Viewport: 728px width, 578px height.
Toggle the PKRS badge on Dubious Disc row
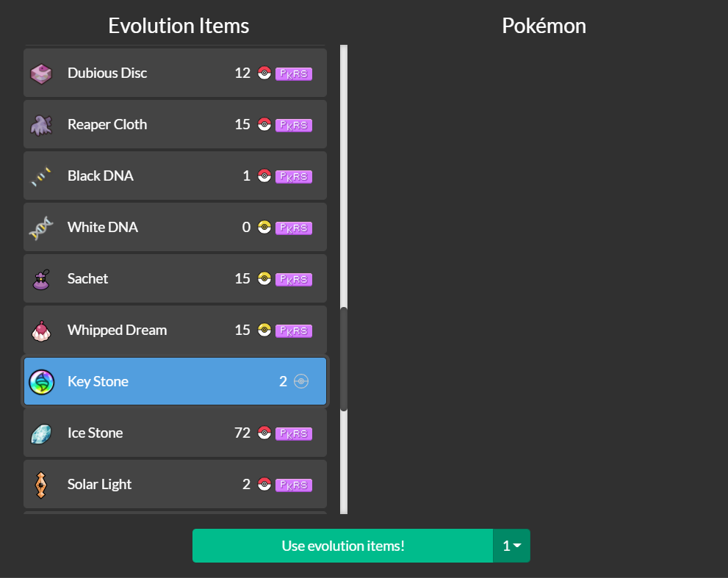(x=294, y=73)
